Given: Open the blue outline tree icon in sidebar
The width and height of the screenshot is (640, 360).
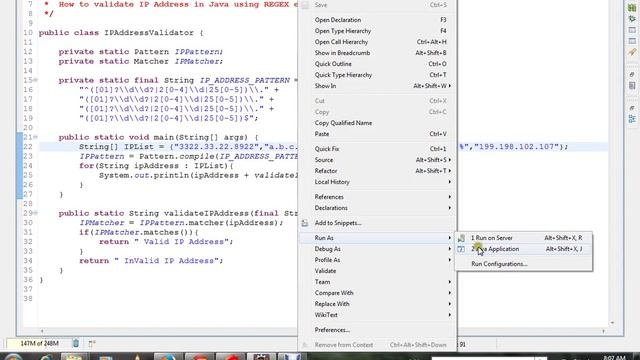Looking at the screenshot, I should pyautogui.click(x=632, y=119).
